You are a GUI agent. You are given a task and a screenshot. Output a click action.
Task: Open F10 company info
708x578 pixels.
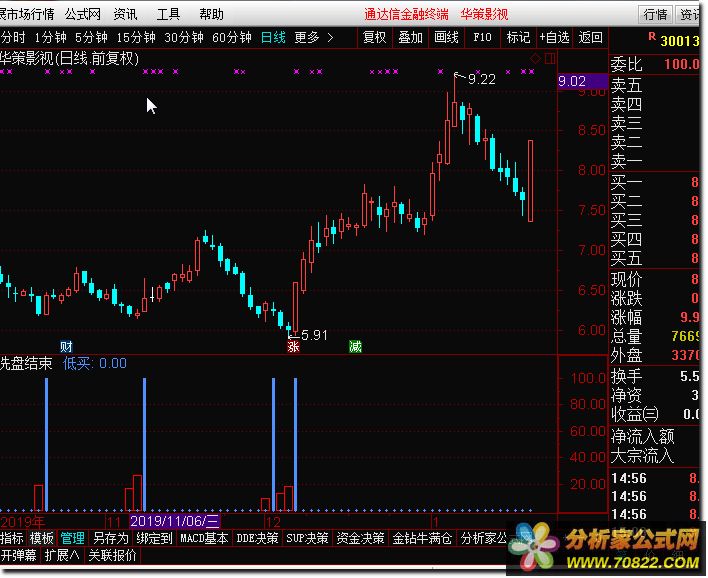coord(482,37)
